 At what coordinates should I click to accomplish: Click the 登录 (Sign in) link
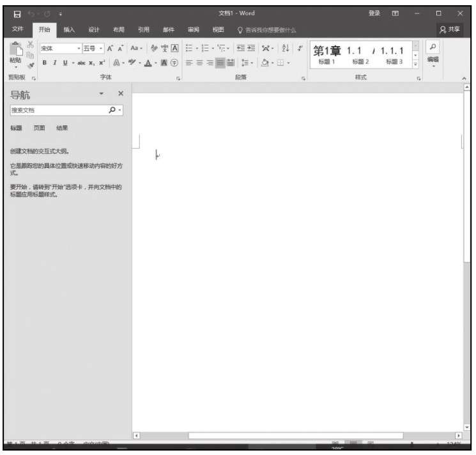374,13
